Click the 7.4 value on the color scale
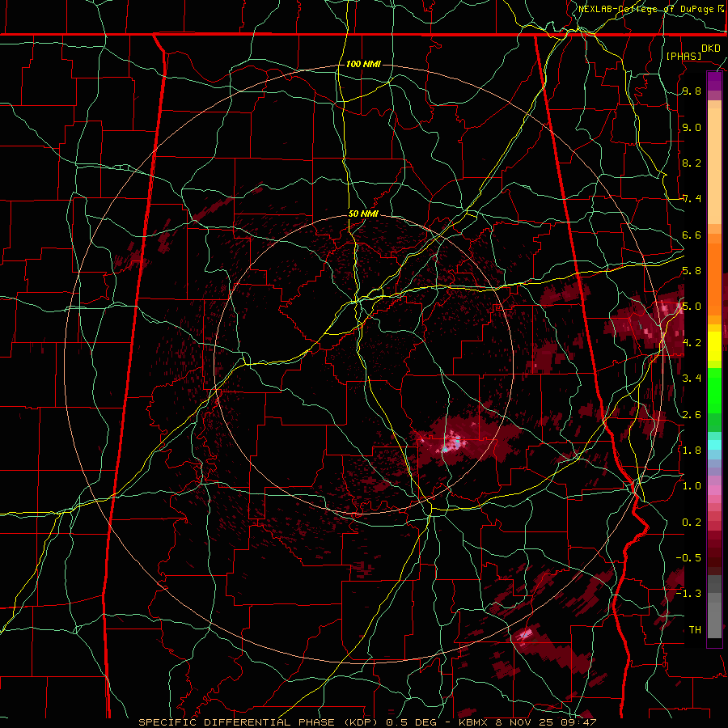This screenshot has width=728, height=728. [x=692, y=199]
